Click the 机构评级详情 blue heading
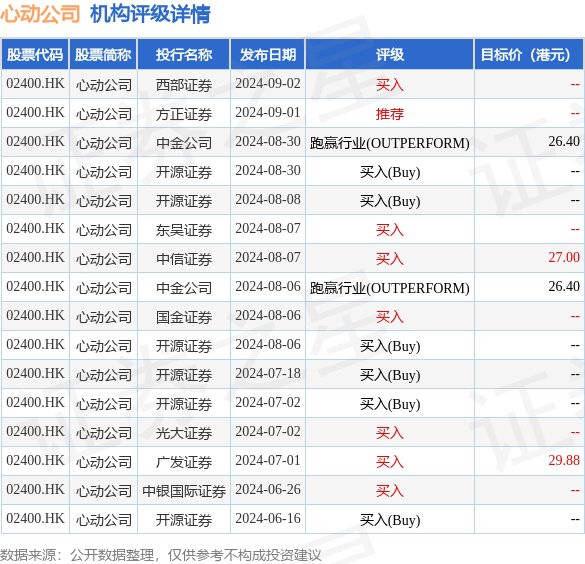Viewport: 585px width, 564px height. (x=150, y=14)
